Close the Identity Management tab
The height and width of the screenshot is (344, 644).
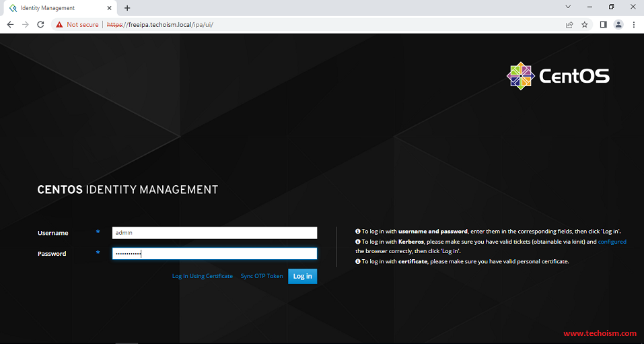coord(109,8)
